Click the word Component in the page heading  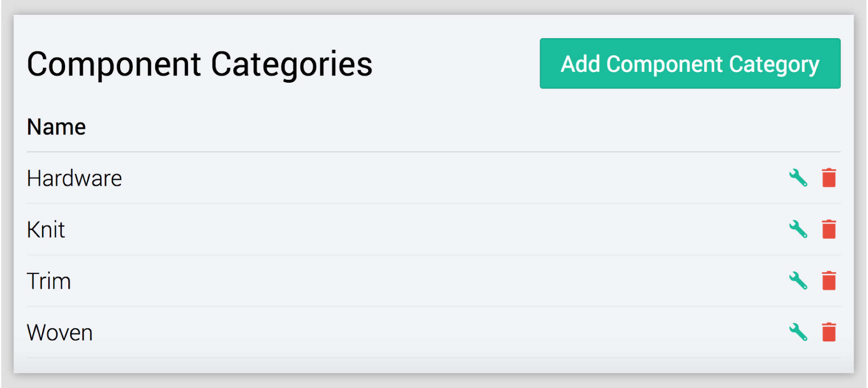pos(113,65)
